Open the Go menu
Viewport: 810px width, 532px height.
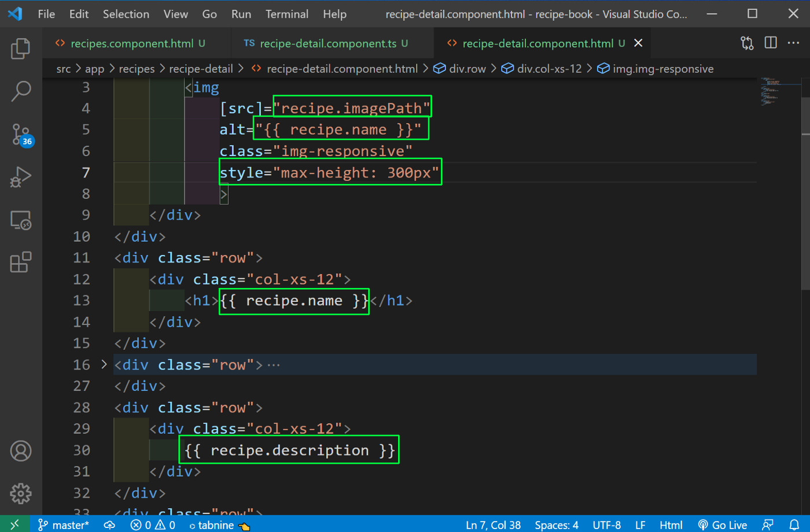pos(209,14)
